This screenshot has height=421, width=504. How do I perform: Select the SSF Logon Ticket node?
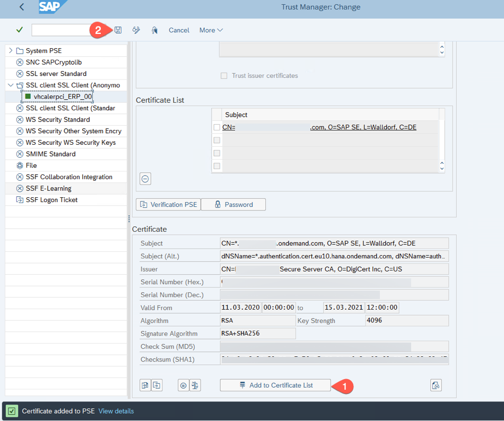point(51,200)
